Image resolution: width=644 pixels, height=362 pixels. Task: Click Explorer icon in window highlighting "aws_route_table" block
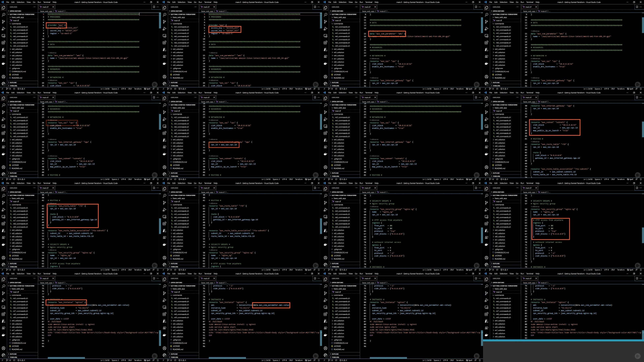pyautogui.click(x=3, y=189)
